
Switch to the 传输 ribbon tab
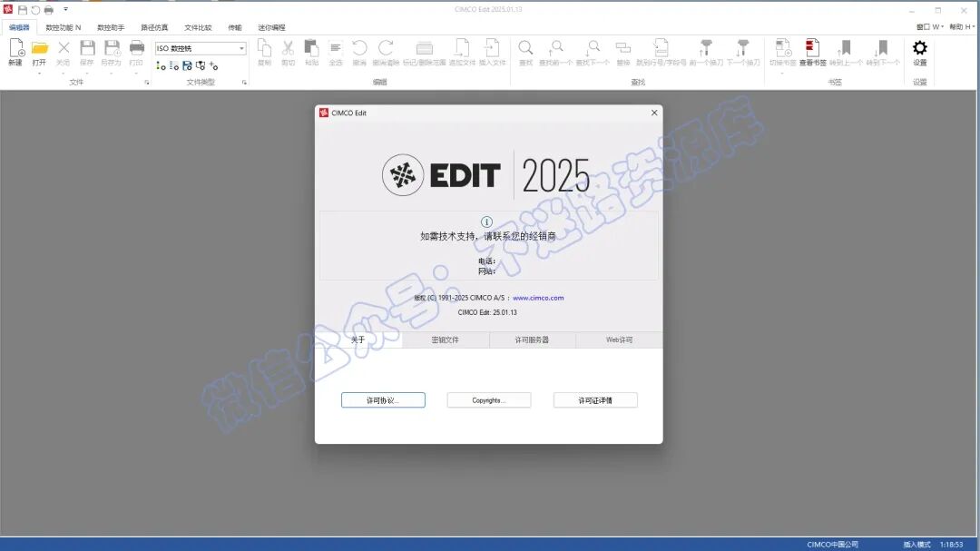(235, 27)
